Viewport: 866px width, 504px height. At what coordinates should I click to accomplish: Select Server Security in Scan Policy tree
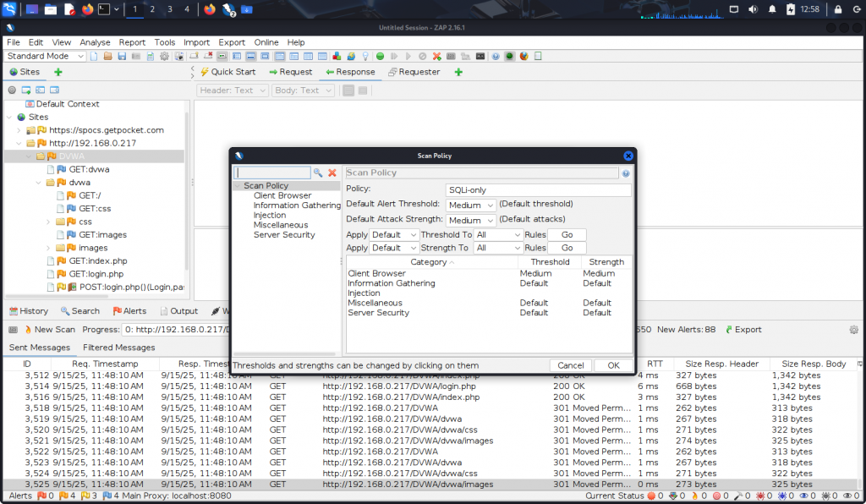pos(284,234)
